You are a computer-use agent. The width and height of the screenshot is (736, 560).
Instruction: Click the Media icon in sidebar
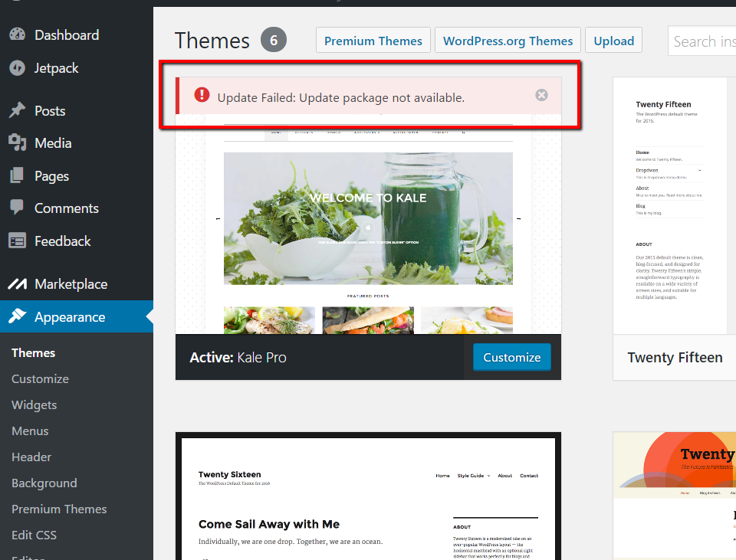coord(18,142)
